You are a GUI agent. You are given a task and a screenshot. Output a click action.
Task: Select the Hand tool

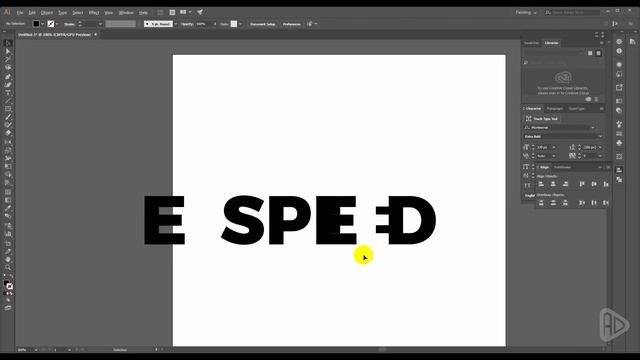point(8,260)
